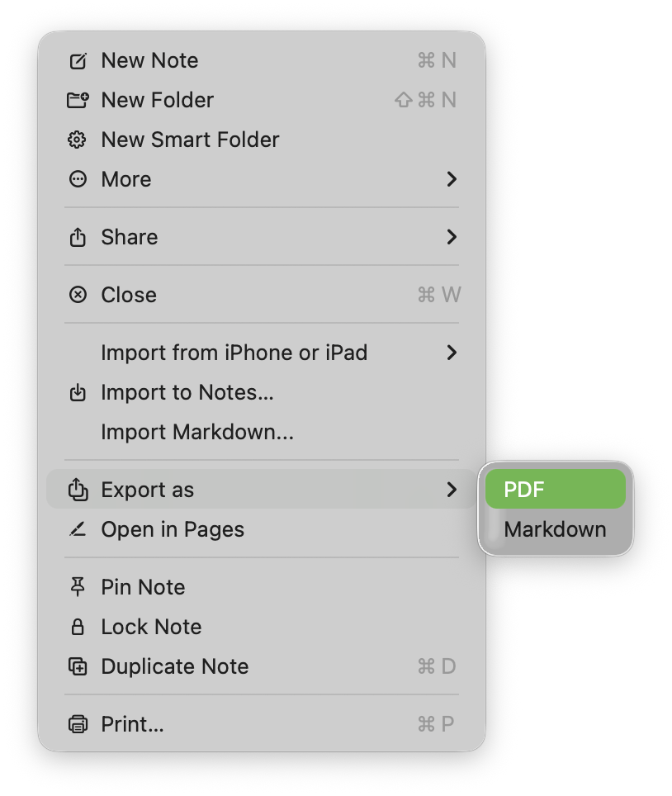Click the Close circled-x icon
This screenshot has width=672, height=796.
click(x=78, y=295)
